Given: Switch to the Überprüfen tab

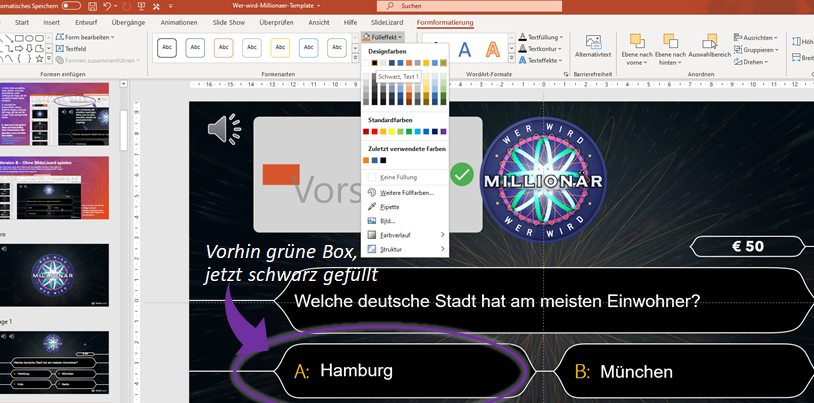Looking at the screenshot, I should click(276, 22).
